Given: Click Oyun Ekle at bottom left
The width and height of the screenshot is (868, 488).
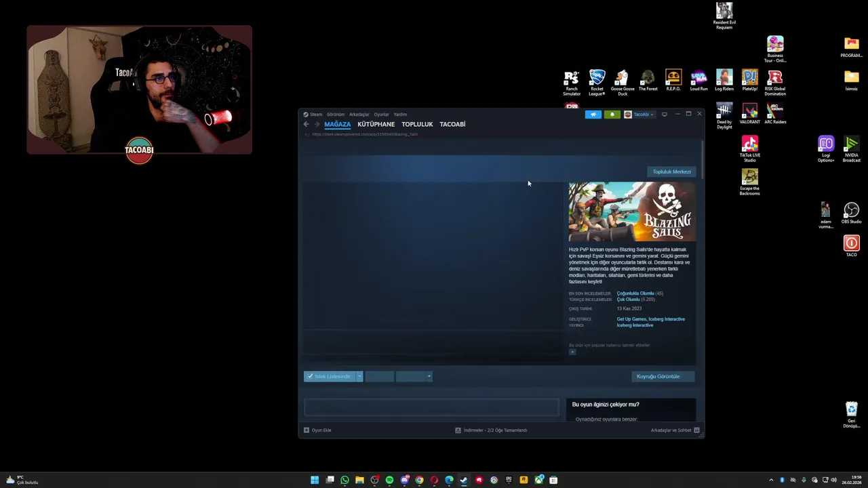Looking at the screenshot, I should point(317,430).
